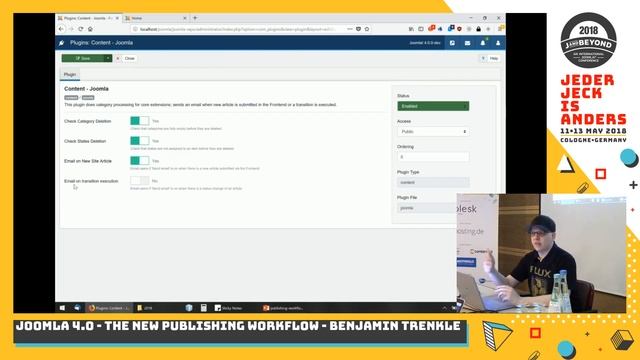Screen dimensions: 640x360
Task: Toggle Check States Deletion switch
Action: click(140, 141)
